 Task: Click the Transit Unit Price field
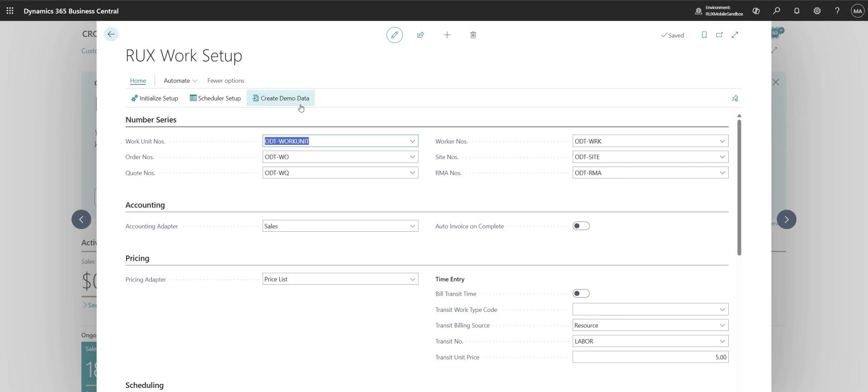(651, 357)
